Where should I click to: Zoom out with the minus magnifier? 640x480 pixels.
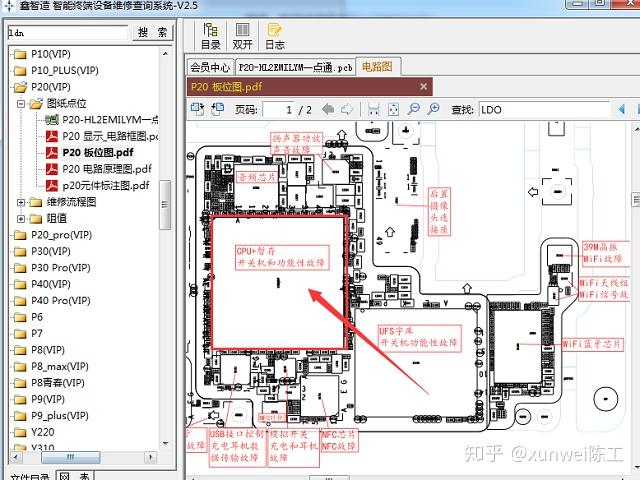pyautogui.click(x=414, y=109)
